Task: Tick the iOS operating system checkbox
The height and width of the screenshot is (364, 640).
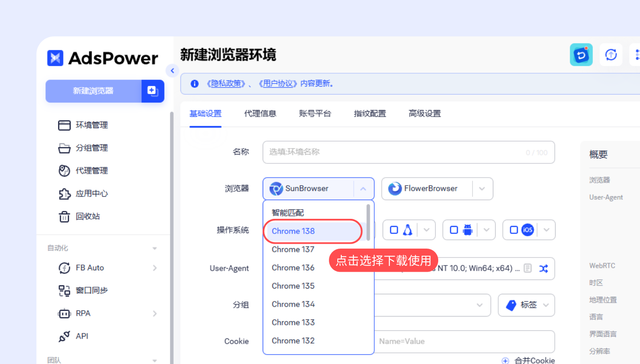Action: click(x=514, y=230)
